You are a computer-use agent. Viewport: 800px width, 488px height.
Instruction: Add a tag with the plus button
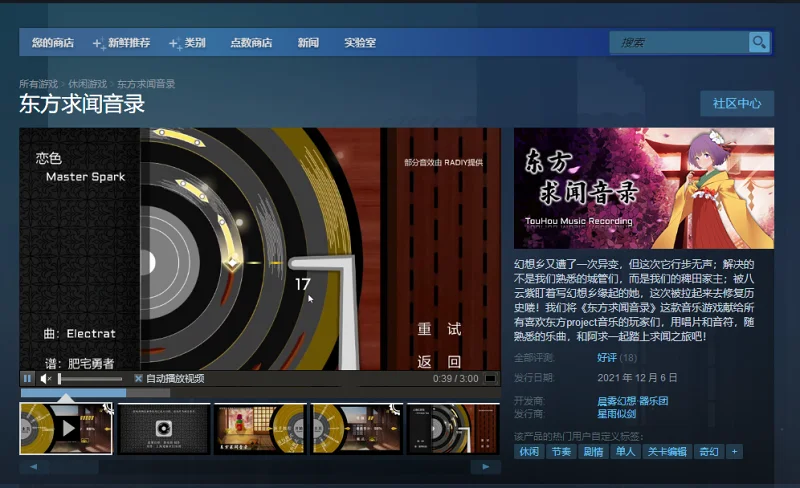click(734, 452)
